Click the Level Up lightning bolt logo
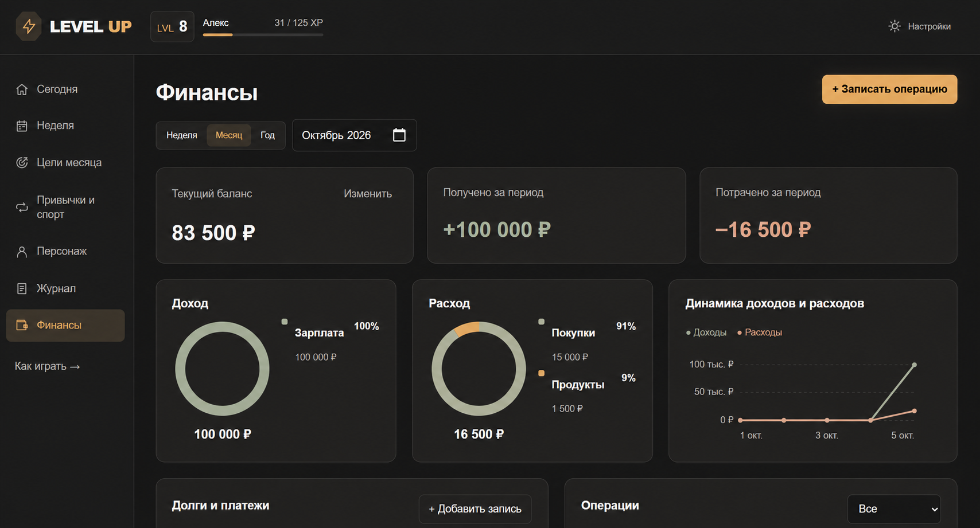980x528 pixels. (29, 26)
